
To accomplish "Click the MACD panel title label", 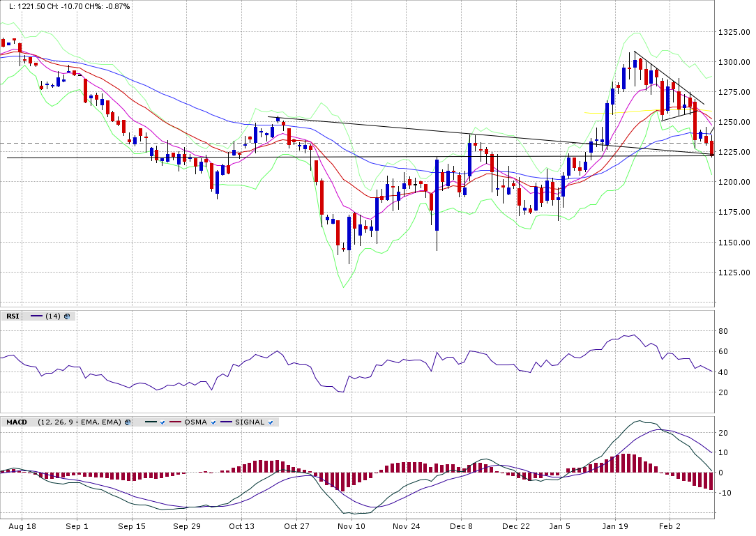I will tap(17, 422).
